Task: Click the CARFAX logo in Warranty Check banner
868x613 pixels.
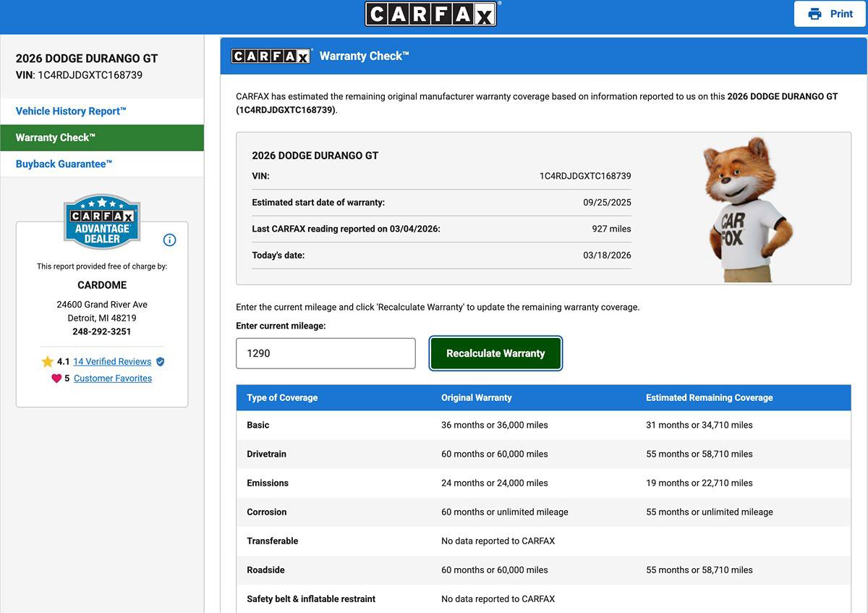Action: [x=272, y=56]
